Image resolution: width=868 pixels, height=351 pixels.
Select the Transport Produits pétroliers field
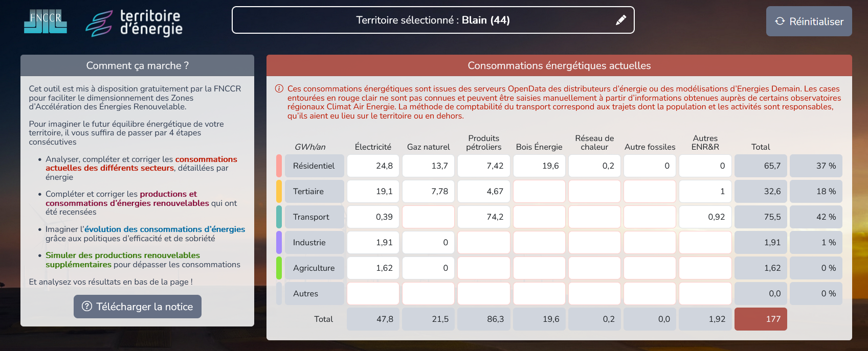tap(483, 217)
